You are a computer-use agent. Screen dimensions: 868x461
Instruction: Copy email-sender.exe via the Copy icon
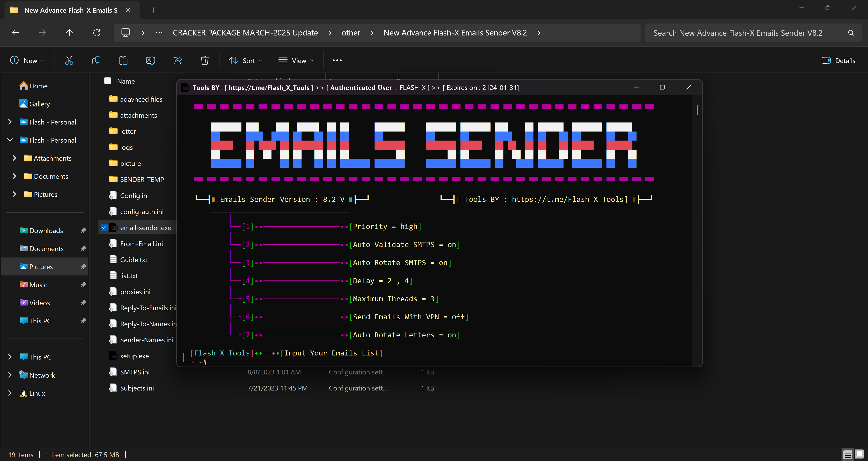click(96, 60)
